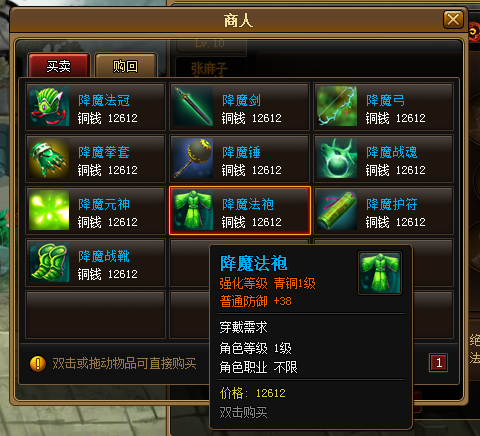Select the highlighted 降魔法袍 robe icon
480x436 pixels.
193,210
